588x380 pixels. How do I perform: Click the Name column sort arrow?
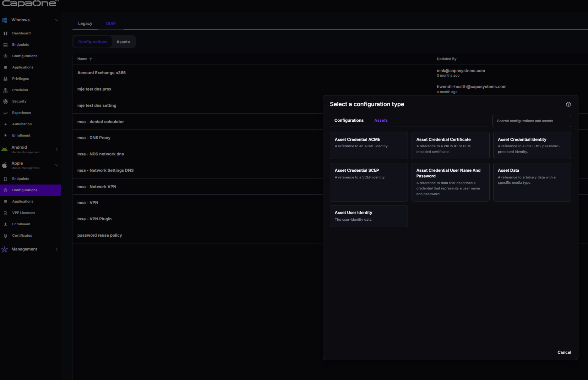(91, 59)
